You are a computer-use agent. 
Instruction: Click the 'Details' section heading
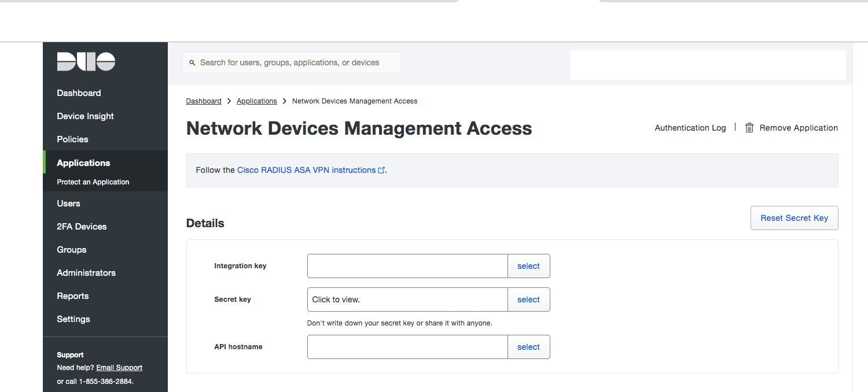pyautogui.click(x=205, y=223)
